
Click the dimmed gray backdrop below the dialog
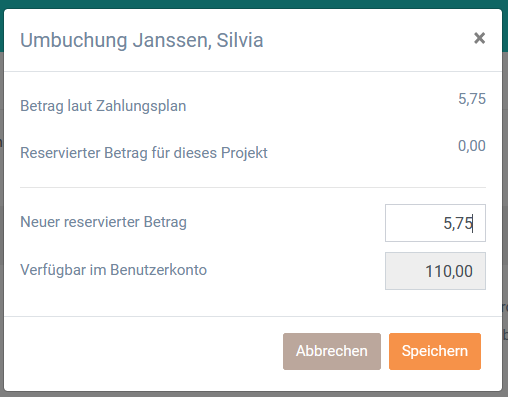pos(253,394)
